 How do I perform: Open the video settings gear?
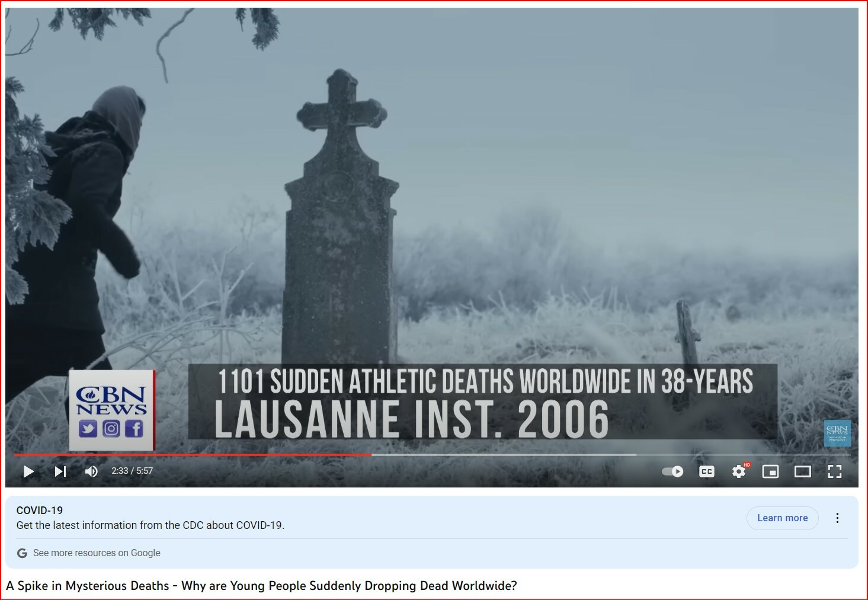coord(739,471)
